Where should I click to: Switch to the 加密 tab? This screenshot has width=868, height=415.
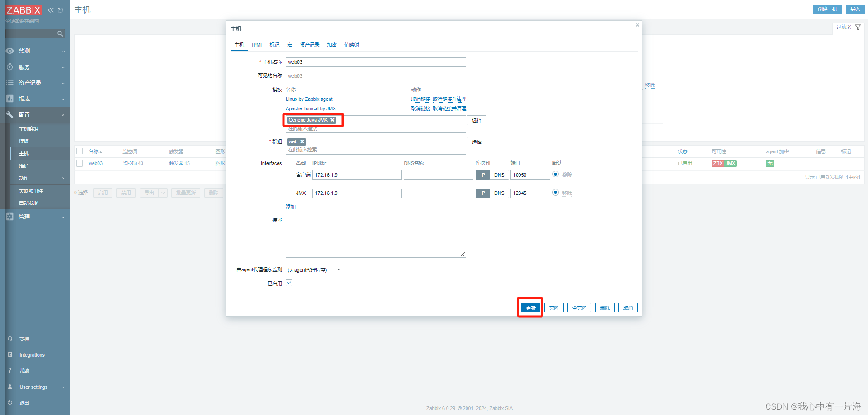pyautogui.click(x=332, y=45)
